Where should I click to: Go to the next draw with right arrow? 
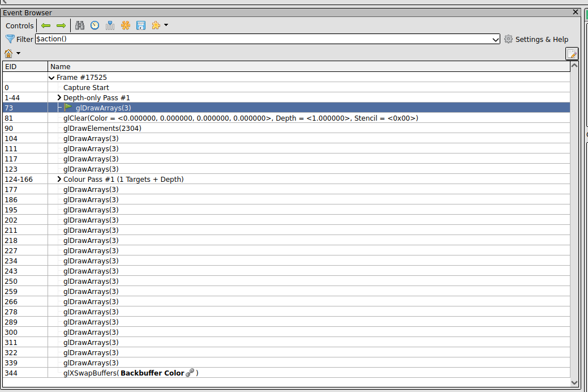click(x=61, y=25)
